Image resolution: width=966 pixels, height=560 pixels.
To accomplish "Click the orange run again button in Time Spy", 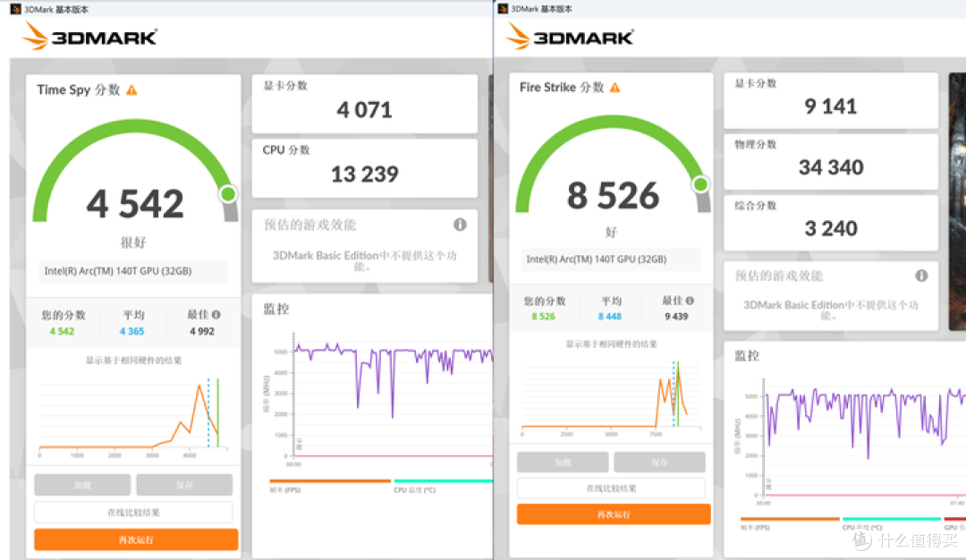I will coord(136,539).
